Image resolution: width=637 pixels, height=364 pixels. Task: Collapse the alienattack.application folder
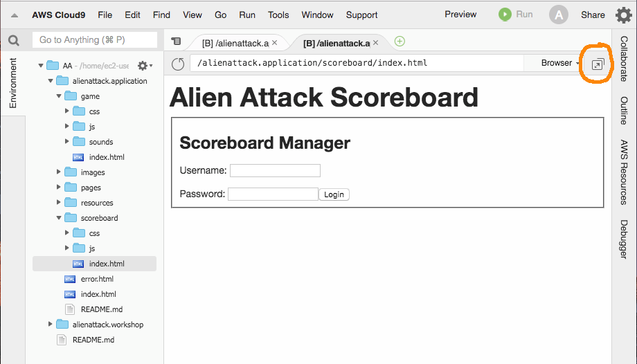[x=51, y=81]
